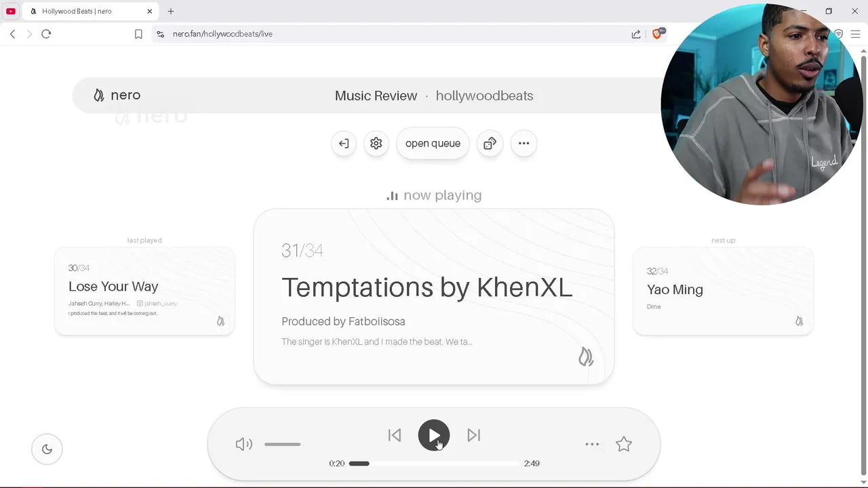Click the jahseh_curry Instagram handle
The width and height of the screenshot is (868, 488).
tap(157, 304)
